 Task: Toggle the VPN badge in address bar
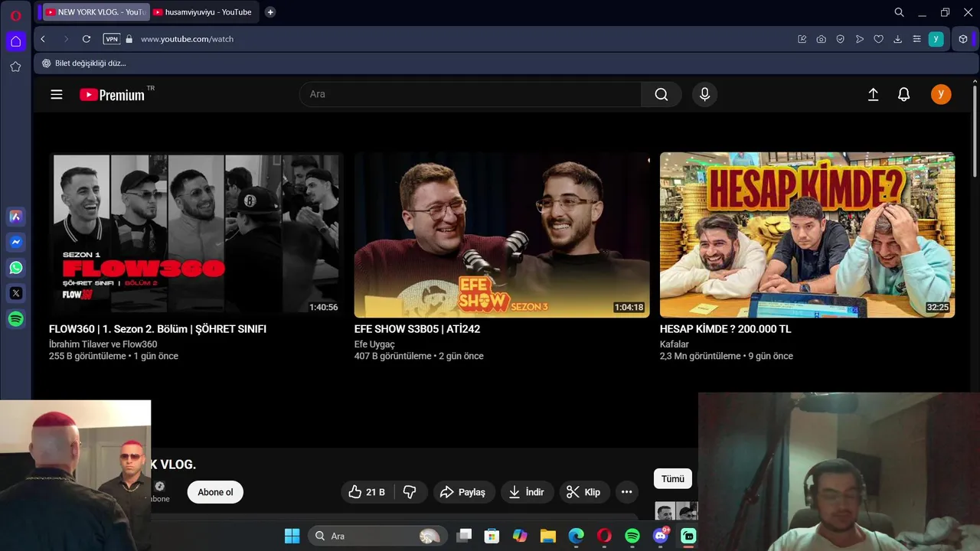point(112,39)
